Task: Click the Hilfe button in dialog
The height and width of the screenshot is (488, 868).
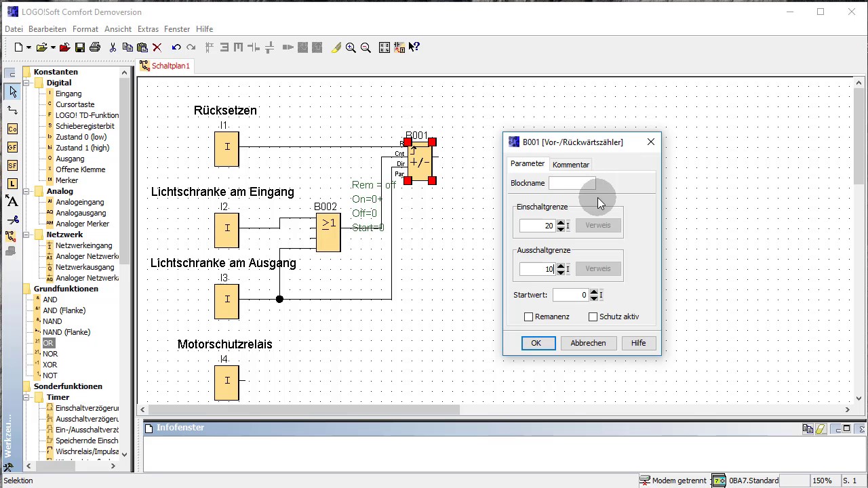Action: [x=638, y=343]
